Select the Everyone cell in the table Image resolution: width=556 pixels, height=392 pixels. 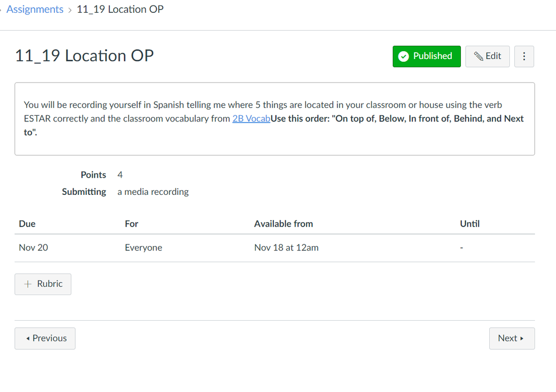[144, 248]
